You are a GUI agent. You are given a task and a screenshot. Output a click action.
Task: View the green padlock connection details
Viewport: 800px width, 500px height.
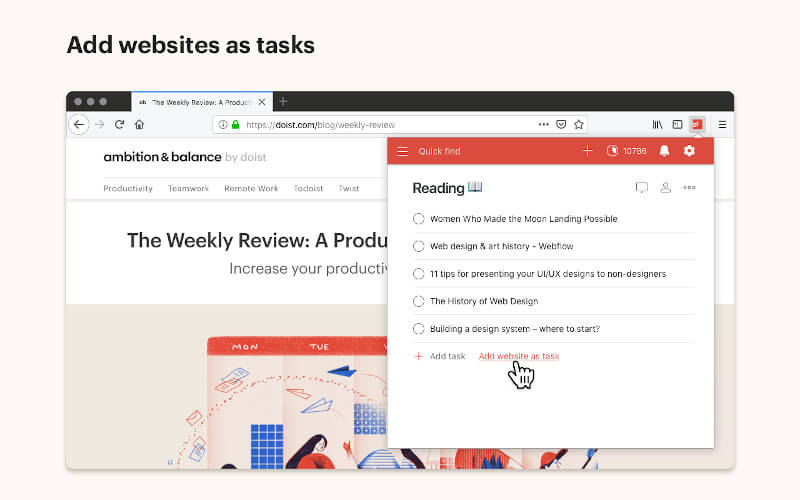click(x=236, y=124)
